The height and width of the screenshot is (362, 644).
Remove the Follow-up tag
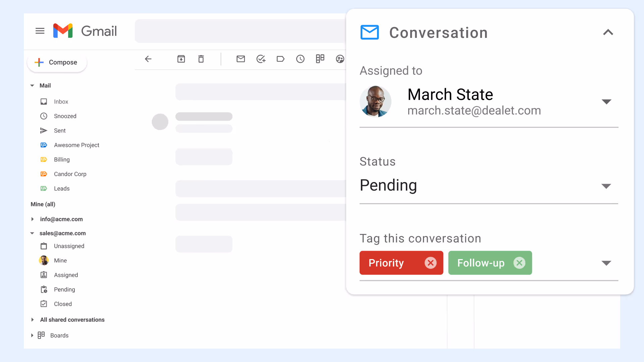(x=519, y=263)
